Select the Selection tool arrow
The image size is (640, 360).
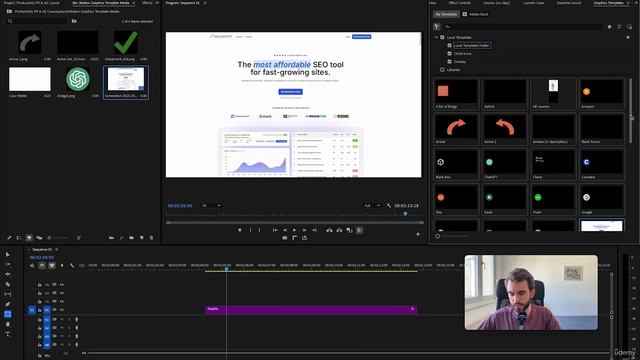8,254
